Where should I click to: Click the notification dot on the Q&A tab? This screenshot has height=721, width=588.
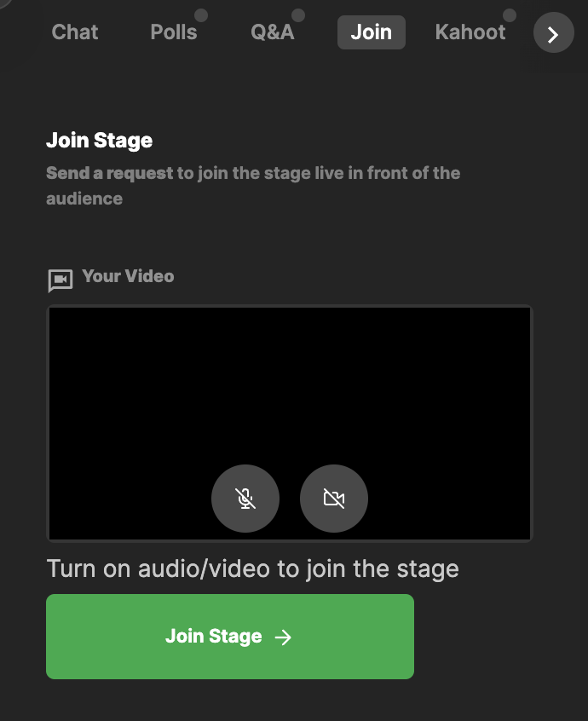297,14
